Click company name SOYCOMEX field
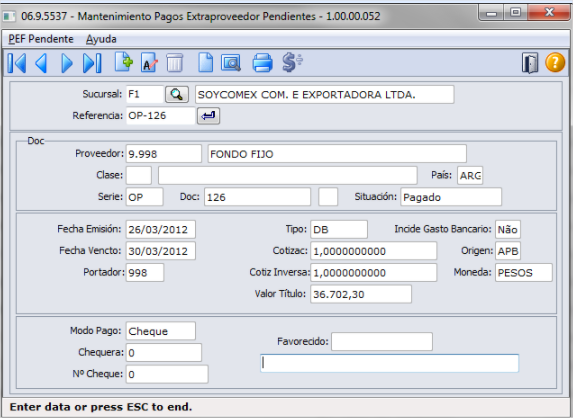This screenshot has height=418, width=573. [325, 95]
